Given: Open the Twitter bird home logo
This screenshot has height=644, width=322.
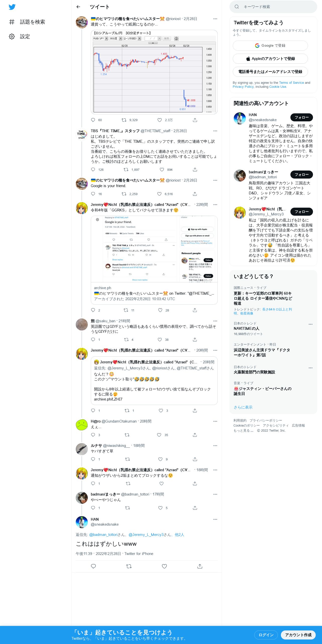Looking at the screenshot, I should (12, 7).
